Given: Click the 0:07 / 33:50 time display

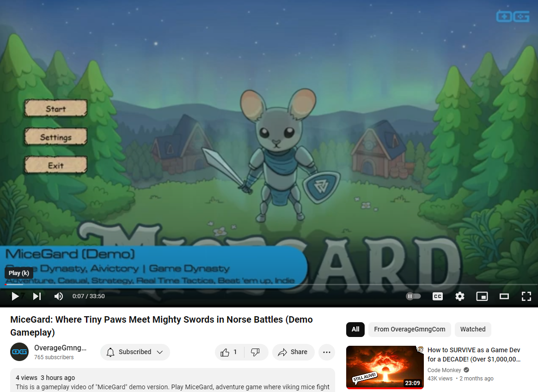Looking at the screenshot, I should click(89, 296).
